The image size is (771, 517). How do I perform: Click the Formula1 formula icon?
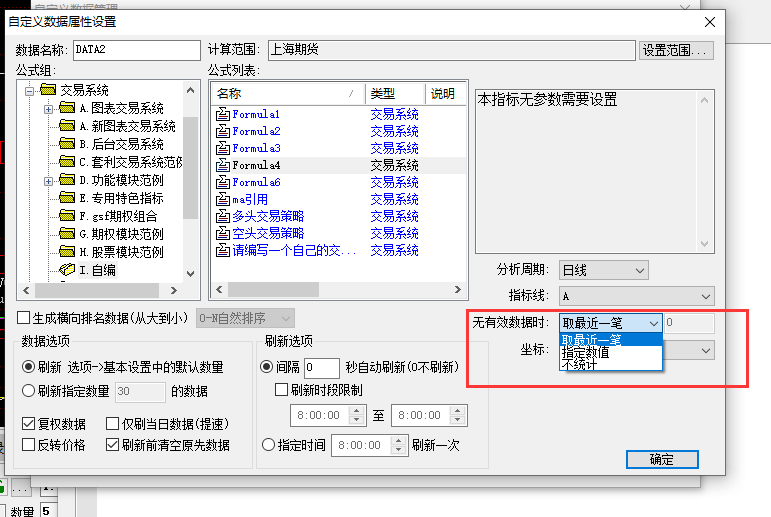(x=223, y=114)
